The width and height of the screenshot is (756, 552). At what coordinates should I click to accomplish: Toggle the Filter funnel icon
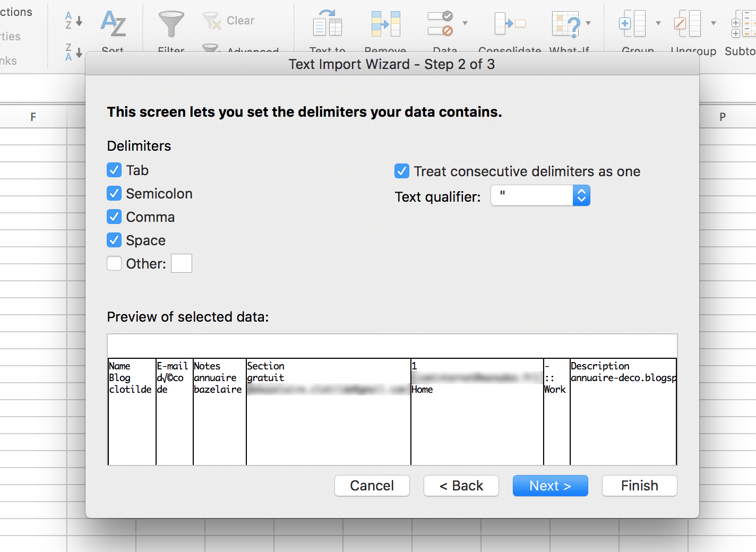pos(171,24)
